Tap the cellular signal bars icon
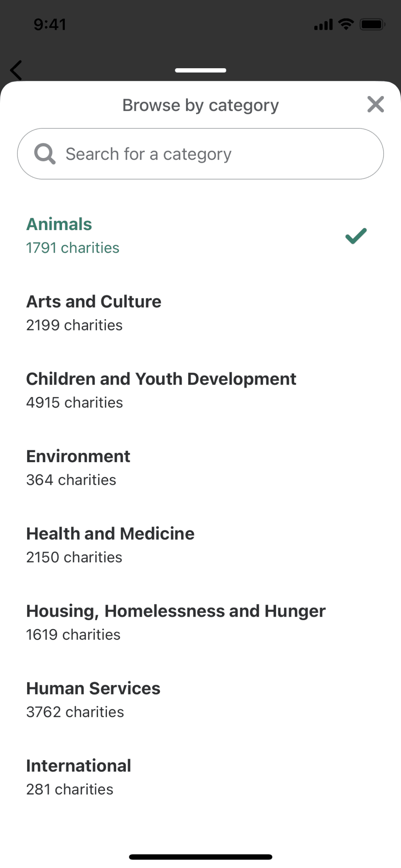Viewport: 401px width, 868px height. tap(323, 25)
